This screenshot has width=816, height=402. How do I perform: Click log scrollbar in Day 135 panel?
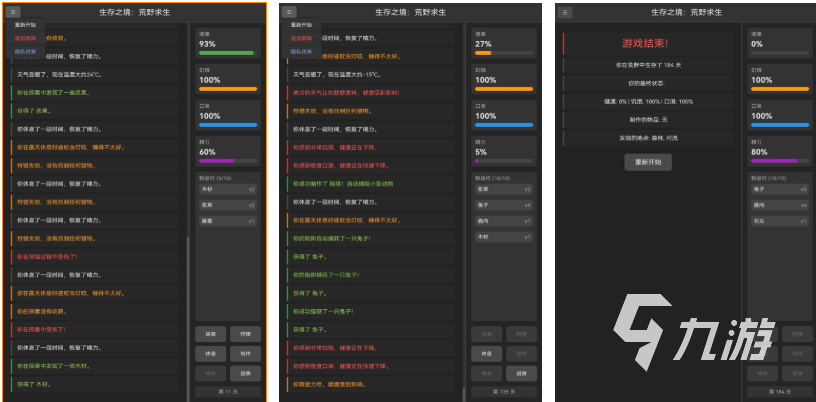[464, 394]
